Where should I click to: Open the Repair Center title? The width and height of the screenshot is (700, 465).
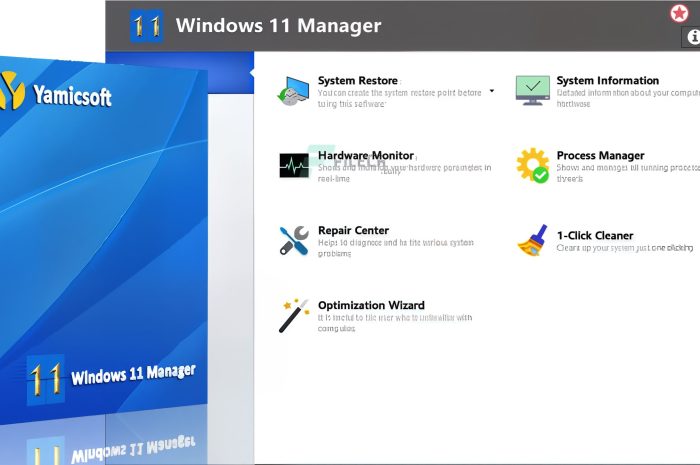pyautogui.click(x=353, y=231)
